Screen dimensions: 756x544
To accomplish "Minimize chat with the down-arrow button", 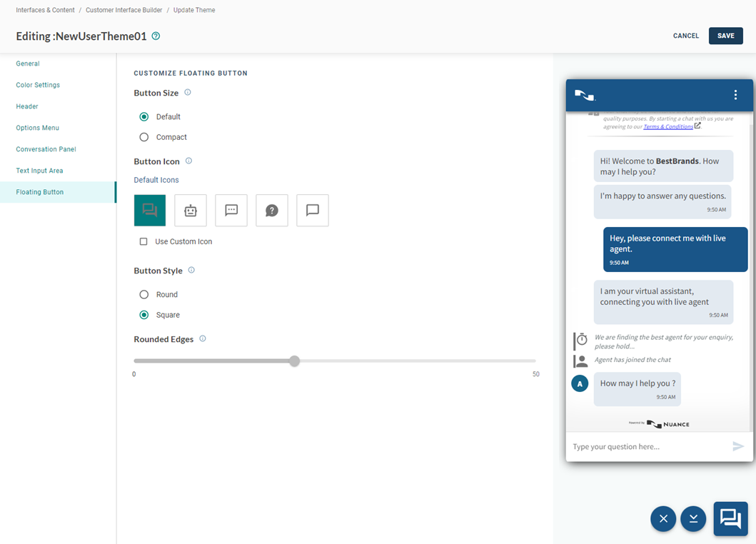I will click(x=693, y=519).
